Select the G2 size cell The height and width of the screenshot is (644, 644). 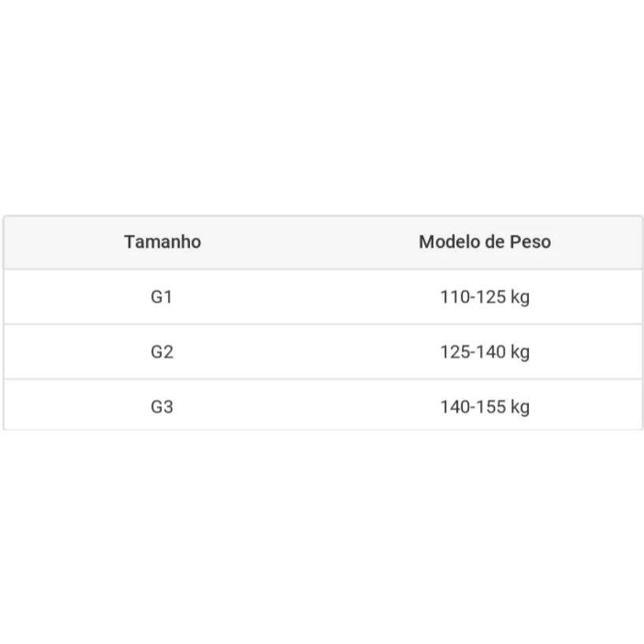pyautogui.click(x=162, y=352)
